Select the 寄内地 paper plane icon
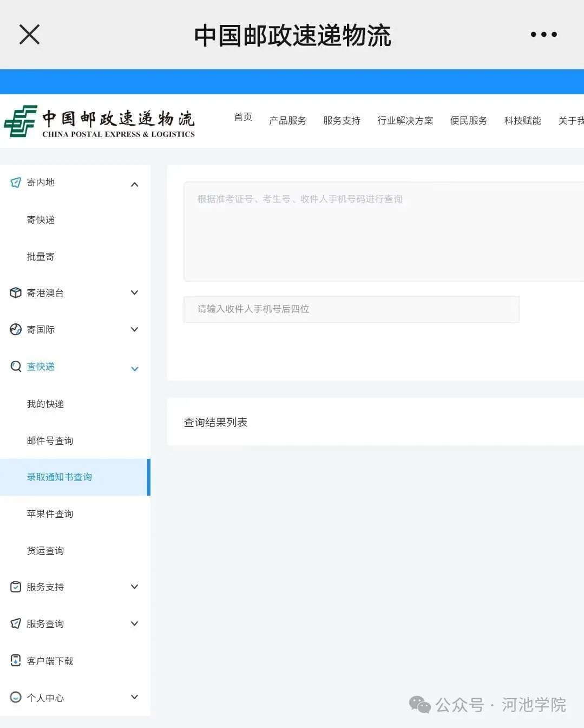The width and height of the screenshot is (584, 728). [15, 183]
